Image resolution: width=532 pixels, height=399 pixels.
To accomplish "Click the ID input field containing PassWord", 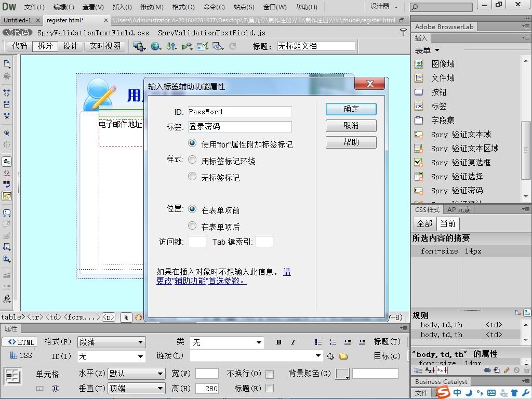I will [240, 112].
